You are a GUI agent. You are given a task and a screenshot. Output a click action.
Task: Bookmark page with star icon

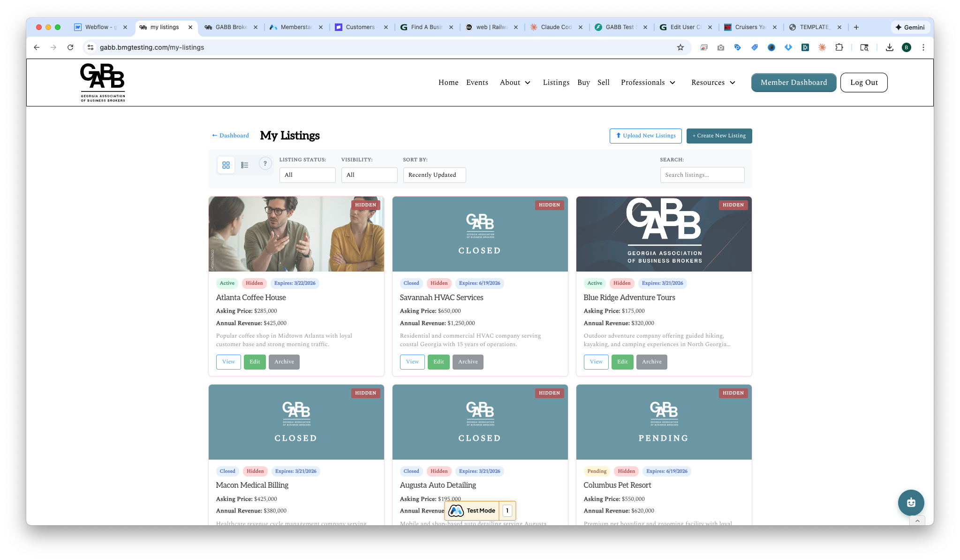click(680, 47)
